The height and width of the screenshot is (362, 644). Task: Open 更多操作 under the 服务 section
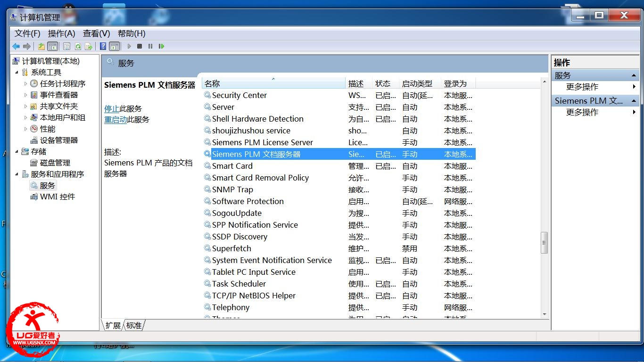point(582,87)
